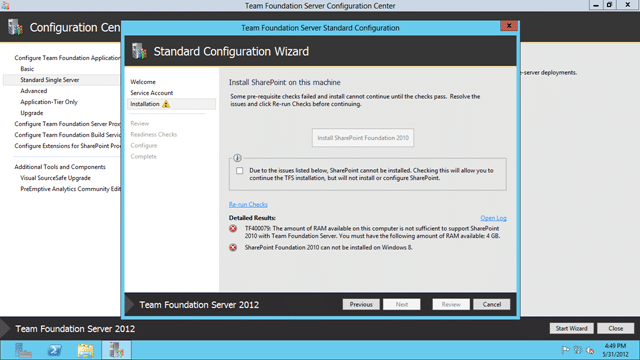Click Close button in Configuration Center footer
This screenshot has width=640, height=360.
click(616, 329)
